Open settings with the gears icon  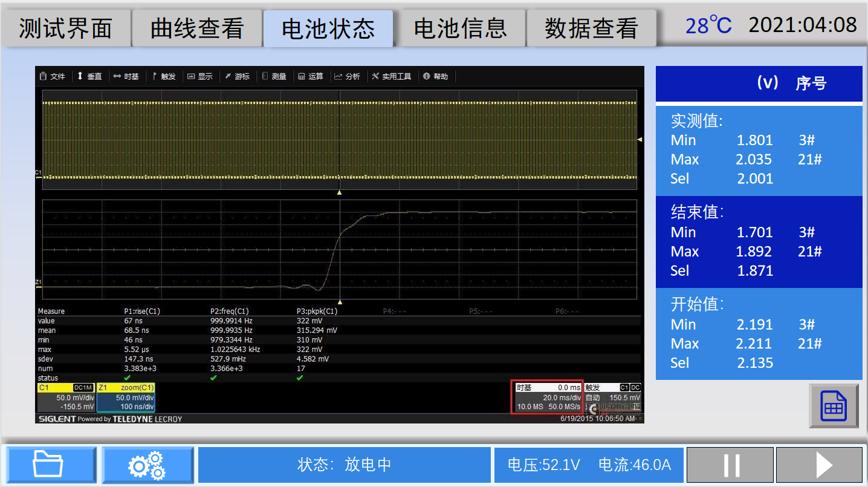[147, 465]
